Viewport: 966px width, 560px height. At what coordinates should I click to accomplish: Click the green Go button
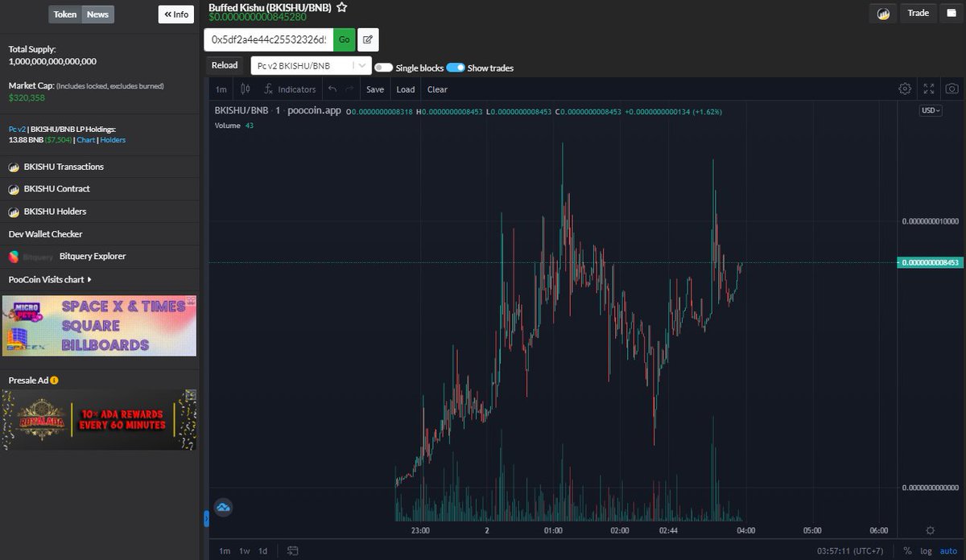pos(345,39)
